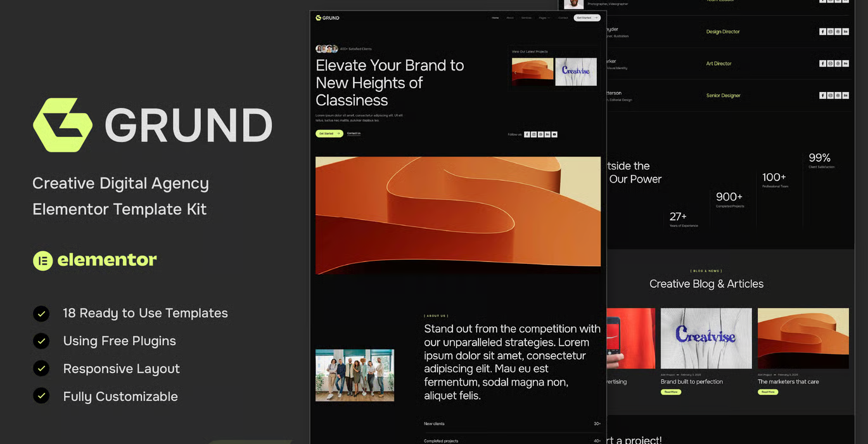Image resolution: width=868 pixels, height=444 pixels.
Task: Click the team group photo thumbnail
Action: point(355,375)
